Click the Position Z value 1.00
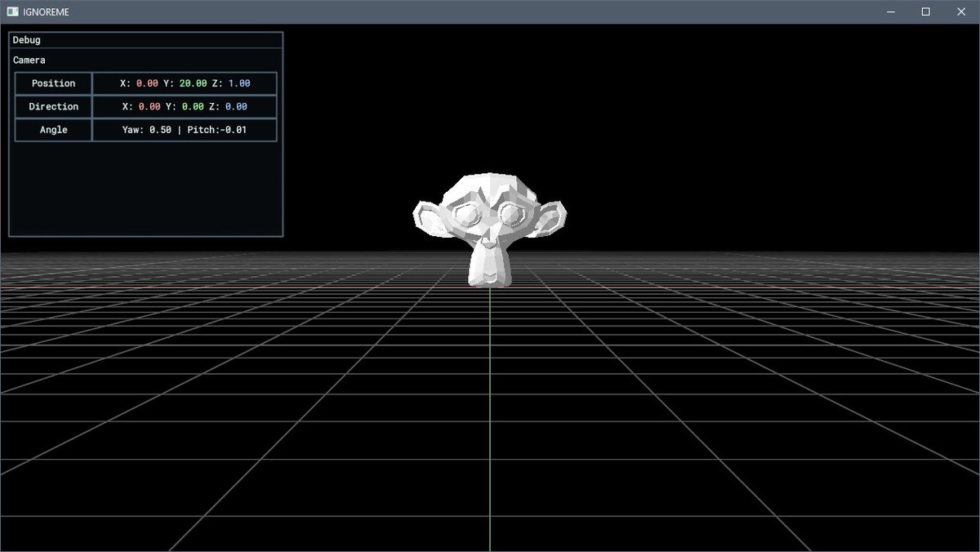The image size is (980, 552). [239, 83]
